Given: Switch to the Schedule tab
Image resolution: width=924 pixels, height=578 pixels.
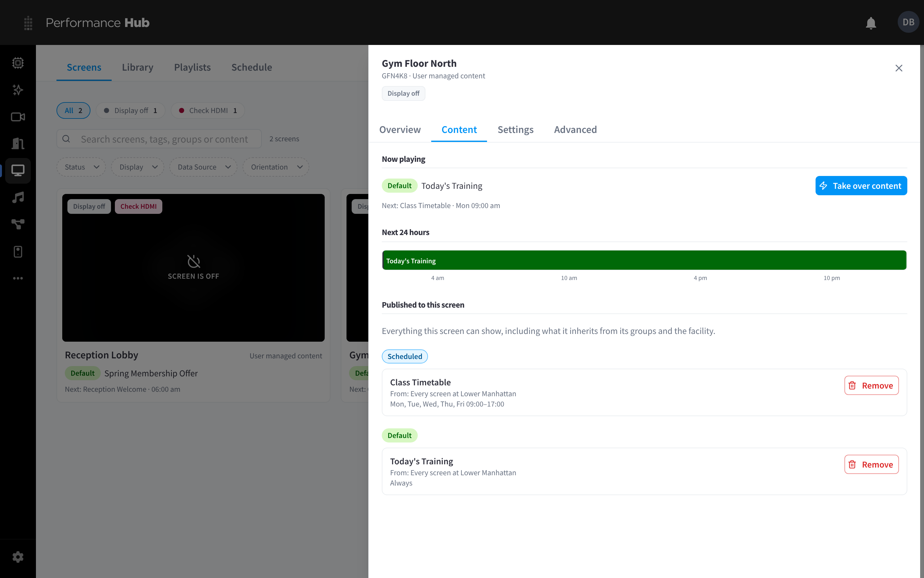Looking at the screenshot, I should 252,67.
